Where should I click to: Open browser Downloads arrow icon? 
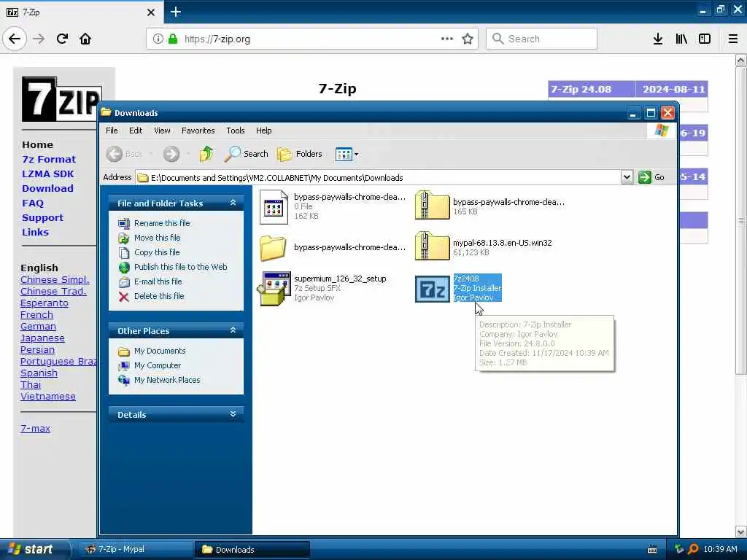point(658,39)
